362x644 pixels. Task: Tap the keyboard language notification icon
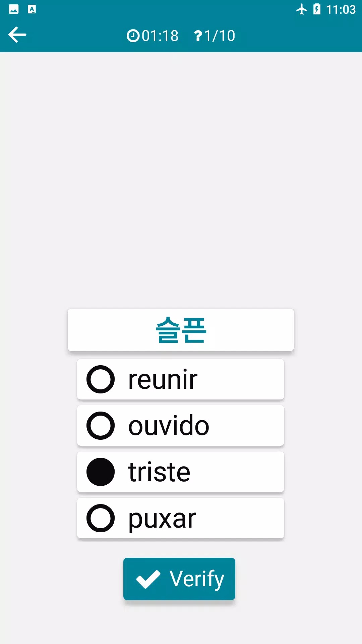pos(32,9)
